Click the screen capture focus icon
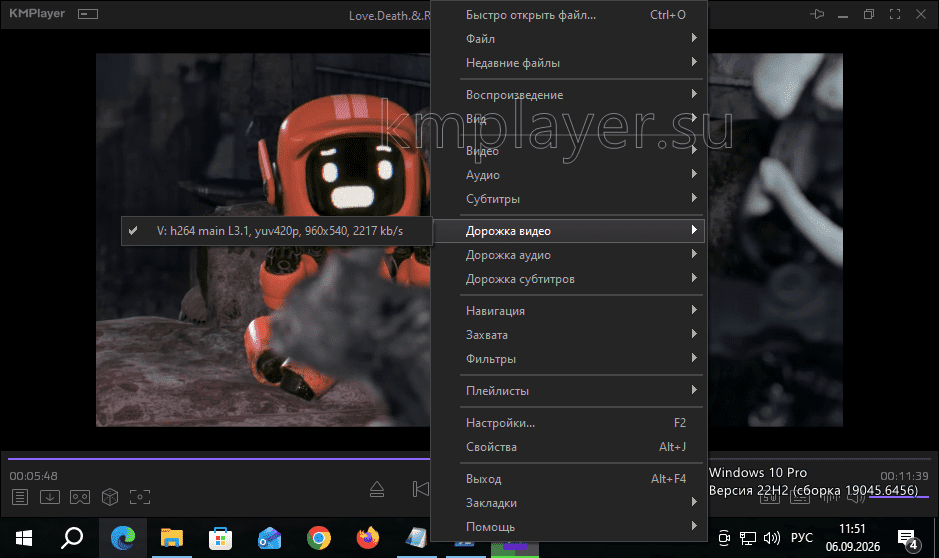 [x=140, y=497]
